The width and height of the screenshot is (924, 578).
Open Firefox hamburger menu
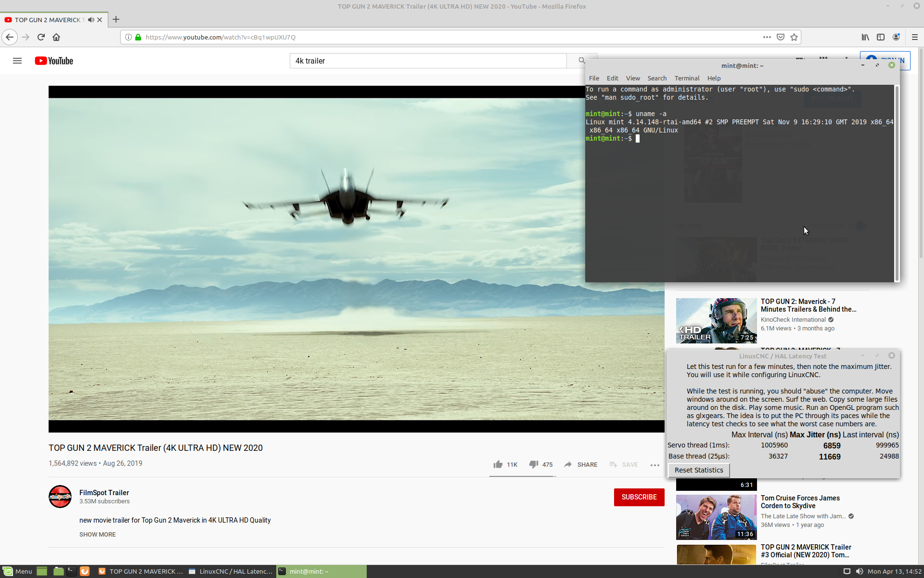click(915, 37)
